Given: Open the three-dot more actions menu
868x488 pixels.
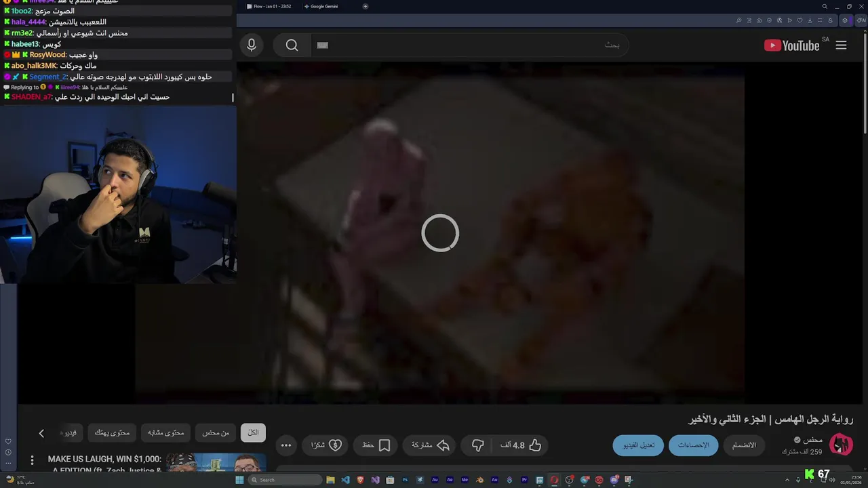Looking at the screenshot, I should (x=286, y=445).
